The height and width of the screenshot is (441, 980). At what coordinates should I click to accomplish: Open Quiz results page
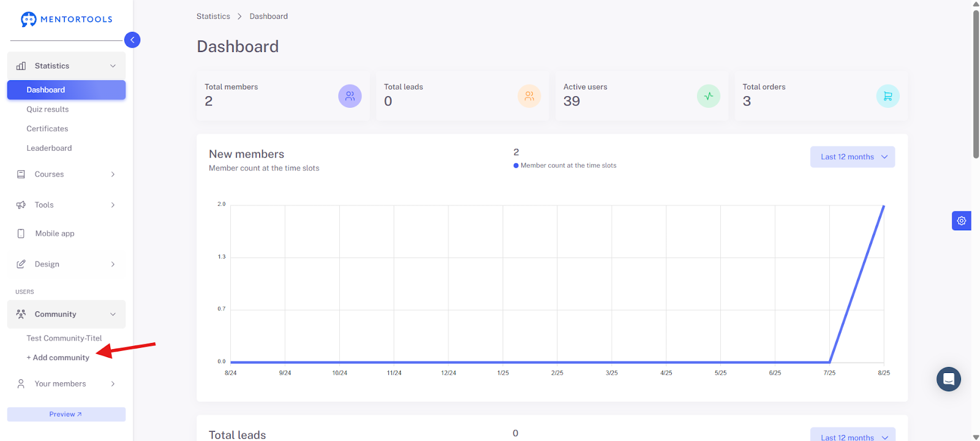pos(48,109)
